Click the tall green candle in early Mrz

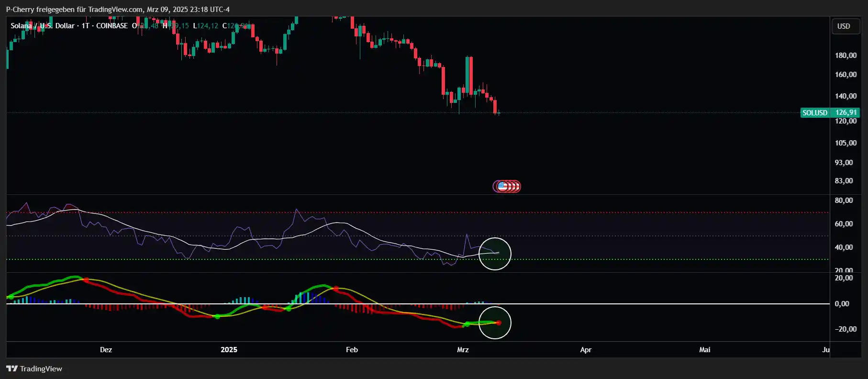point(468,75)
